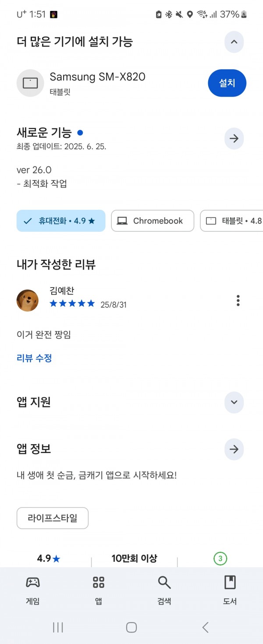Tap the 설치 button for Samsung SM-X820
This screenshot has width=263, height=644.
coord(227,83)
